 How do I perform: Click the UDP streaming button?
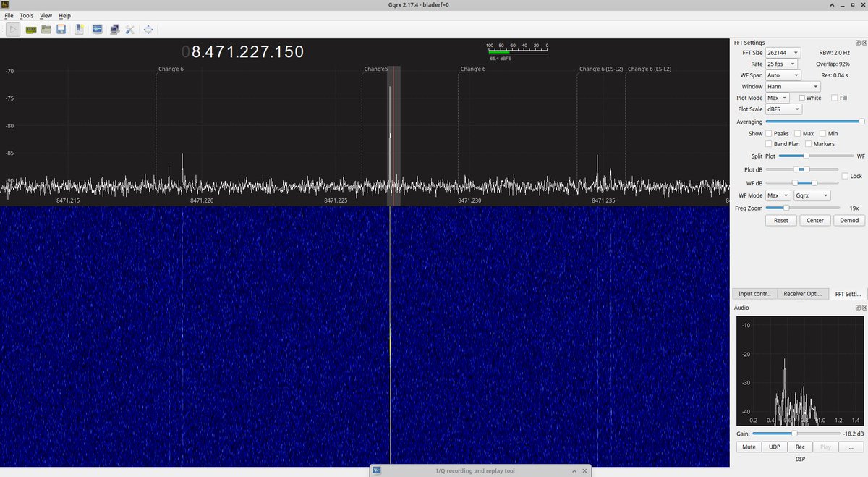point(775,447)
